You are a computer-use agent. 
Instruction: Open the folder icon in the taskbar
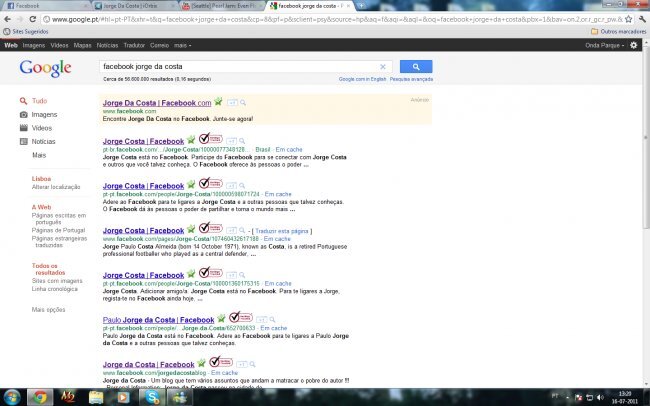[96, 397]
